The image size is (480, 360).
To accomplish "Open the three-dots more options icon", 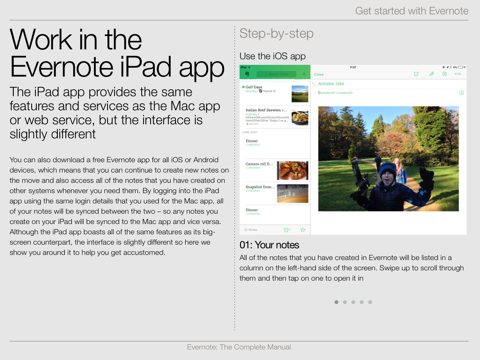I will [458, 74].
